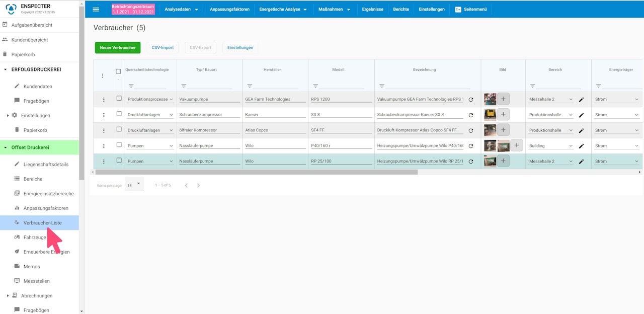The image size is (644, 314).
Task: Open thumbnail image of Kaeser compressor
Action: pyautogui.click(x=490, y=115)
